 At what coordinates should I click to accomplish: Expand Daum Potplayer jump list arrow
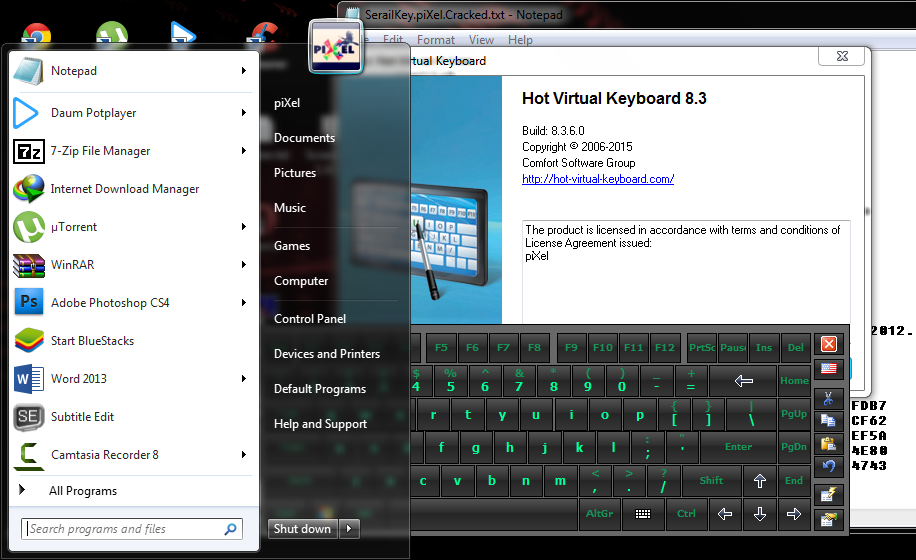[244, 113]
